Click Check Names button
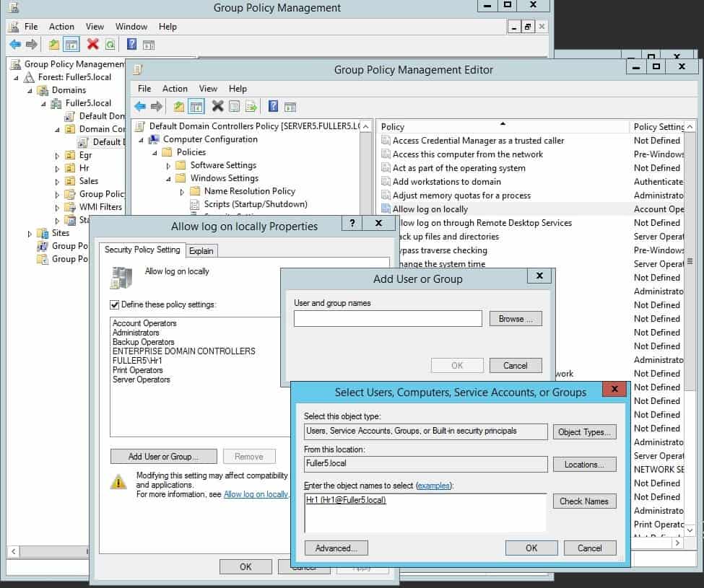Screen dimensions: 704x588 point(584,501)
